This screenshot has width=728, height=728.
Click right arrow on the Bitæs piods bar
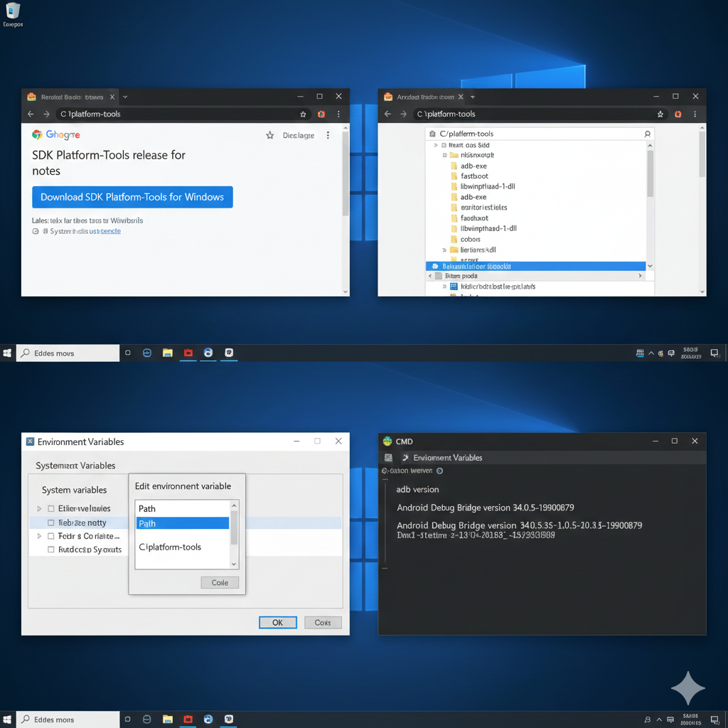click(641, 276)
